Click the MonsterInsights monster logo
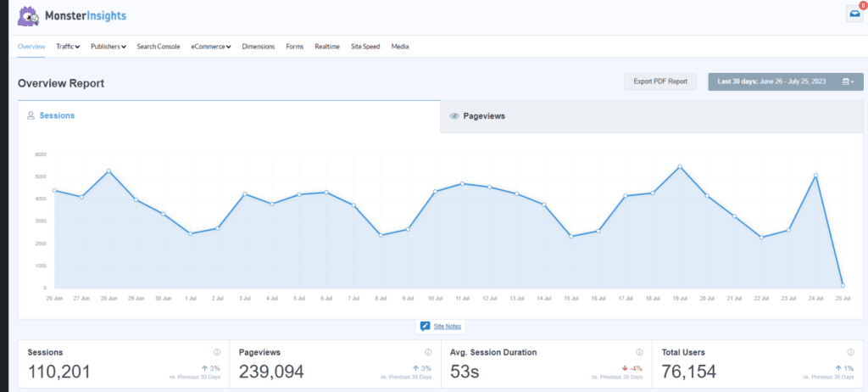 pos(29,16)
